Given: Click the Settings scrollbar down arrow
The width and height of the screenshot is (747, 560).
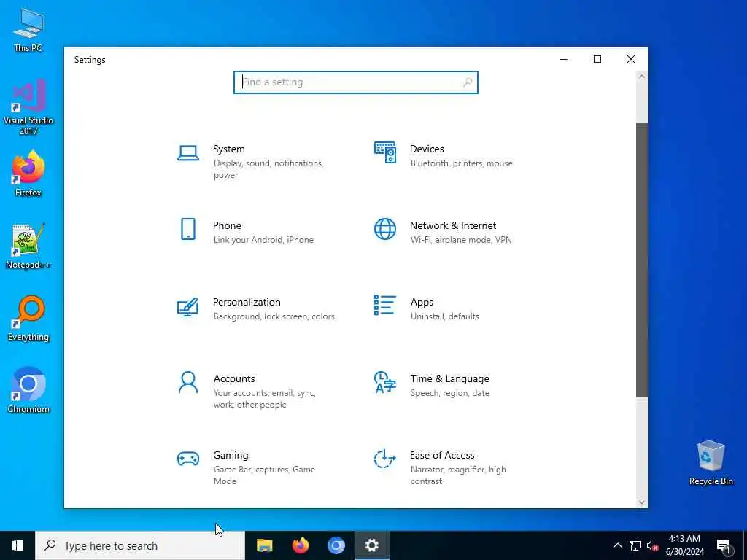Looking at the screenshot, I should click(642, 502).
